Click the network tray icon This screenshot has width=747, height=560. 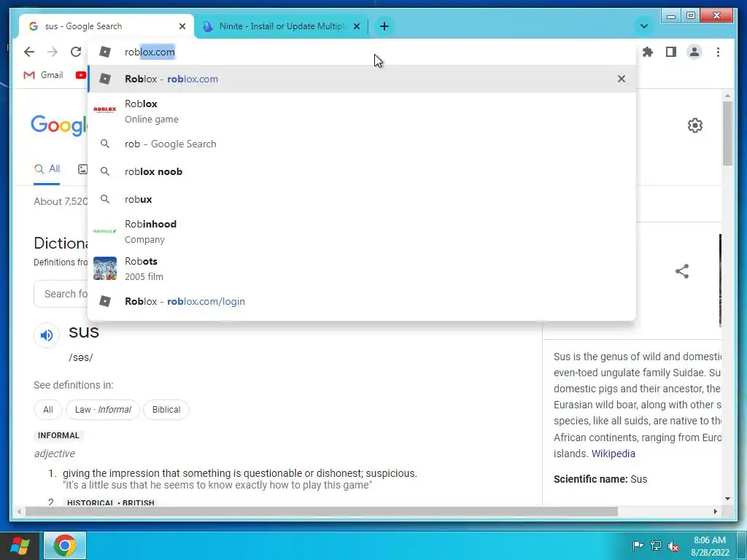(656, 545)
